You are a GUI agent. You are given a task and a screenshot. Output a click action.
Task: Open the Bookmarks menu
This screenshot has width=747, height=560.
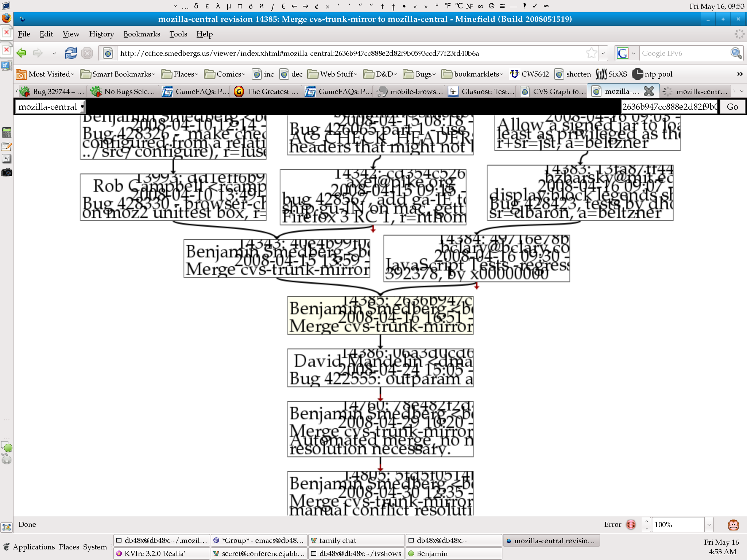(142, 34)
